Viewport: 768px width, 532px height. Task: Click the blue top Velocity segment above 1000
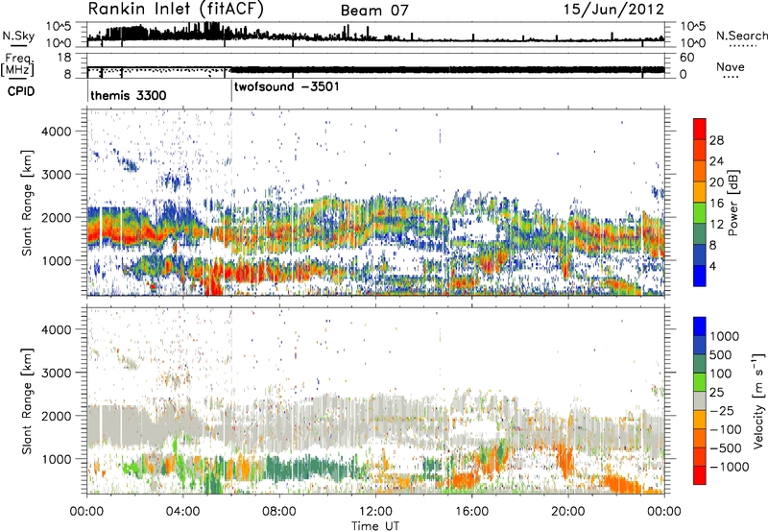pyautogui.click(x=700, y=326)
